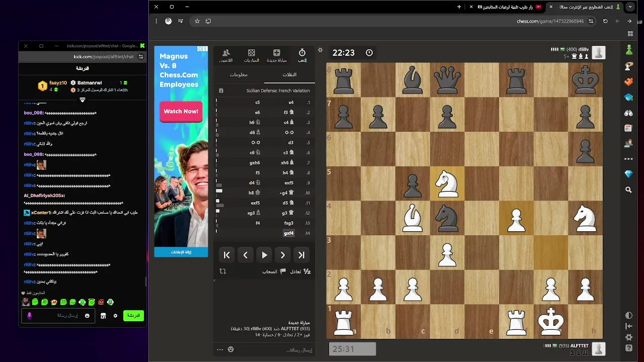Viewport: 644px width, 362px height.
Task: Play through the moves automatically
Action: (264, 255)
